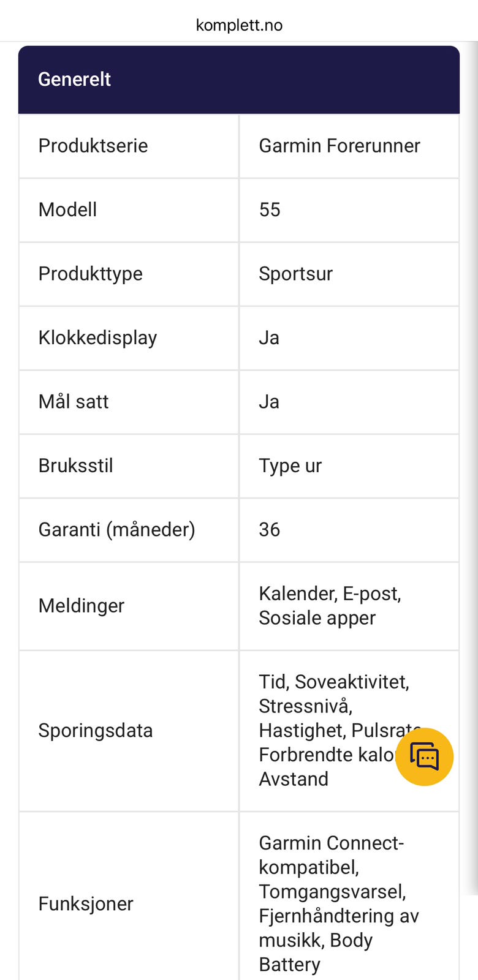Click the Mål satt label
The width and height of the screenshot is (478, 980).
click(74, 402)
